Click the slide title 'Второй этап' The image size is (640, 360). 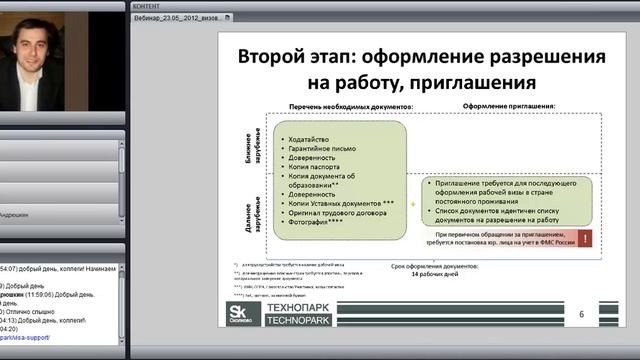422,69
